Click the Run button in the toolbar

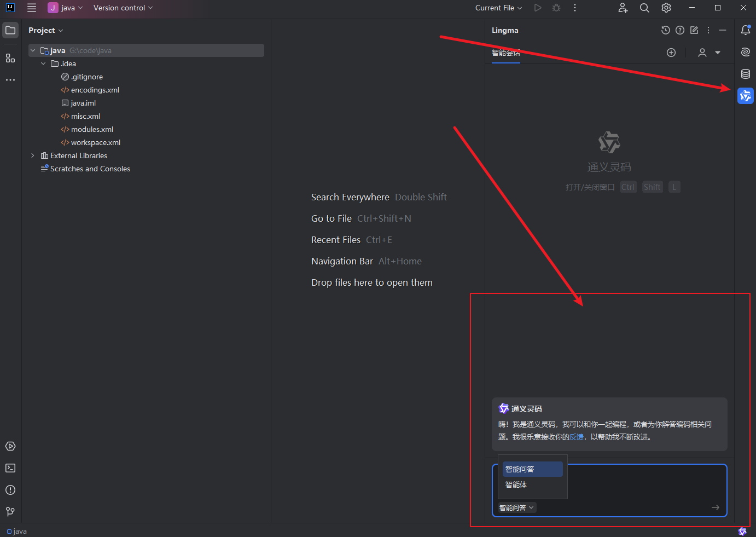pyautogui.click(x=538, y=8)
